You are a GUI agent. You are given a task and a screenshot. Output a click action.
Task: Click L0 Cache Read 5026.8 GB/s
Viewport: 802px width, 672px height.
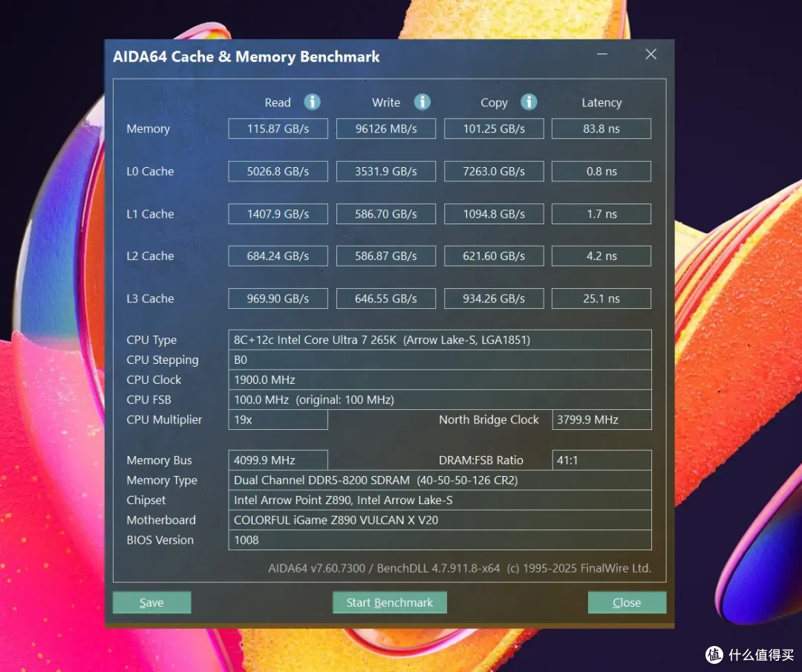coord(278,172)
